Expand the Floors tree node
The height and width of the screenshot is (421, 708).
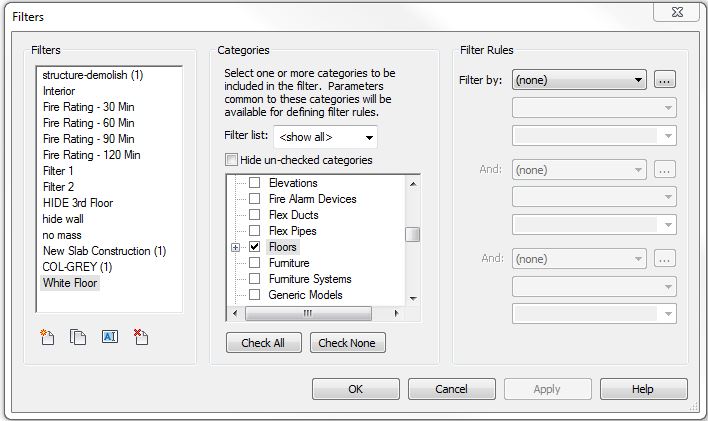(x=236, y=247)
